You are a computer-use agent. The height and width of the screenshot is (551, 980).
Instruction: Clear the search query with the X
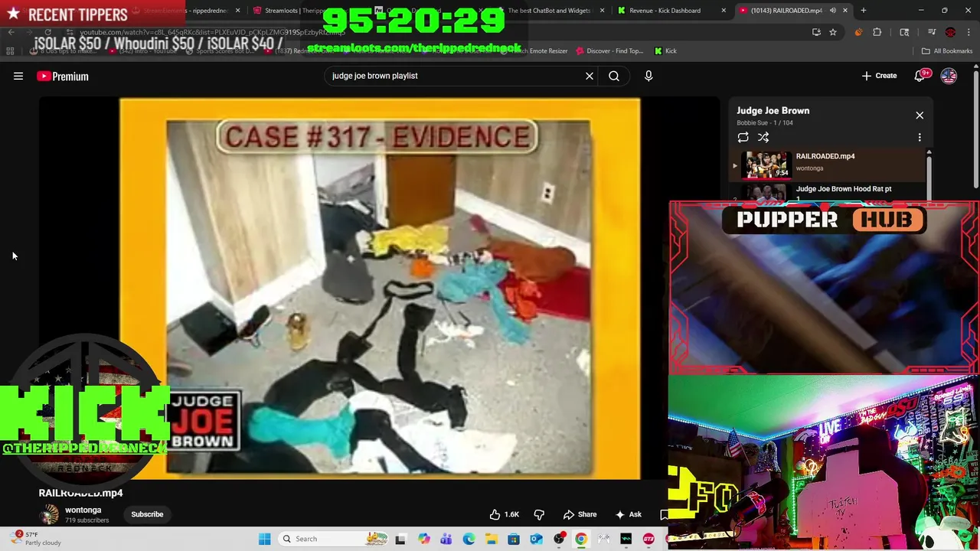coord(590,76)
